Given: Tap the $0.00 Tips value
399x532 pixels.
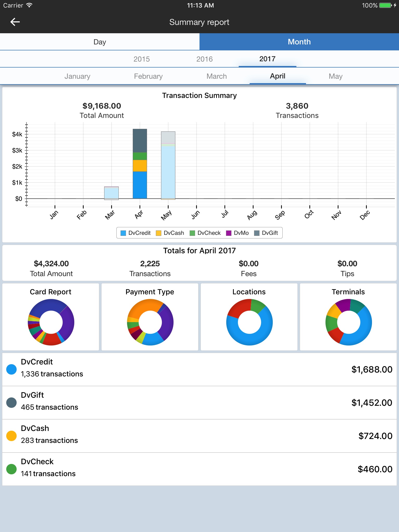Looking at the screenshot, I should (347, 264).
